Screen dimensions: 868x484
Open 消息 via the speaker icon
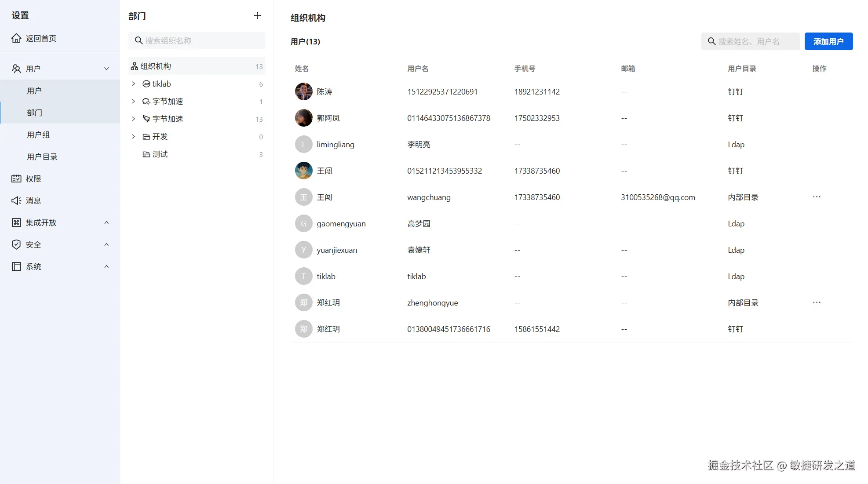point(16,200)
